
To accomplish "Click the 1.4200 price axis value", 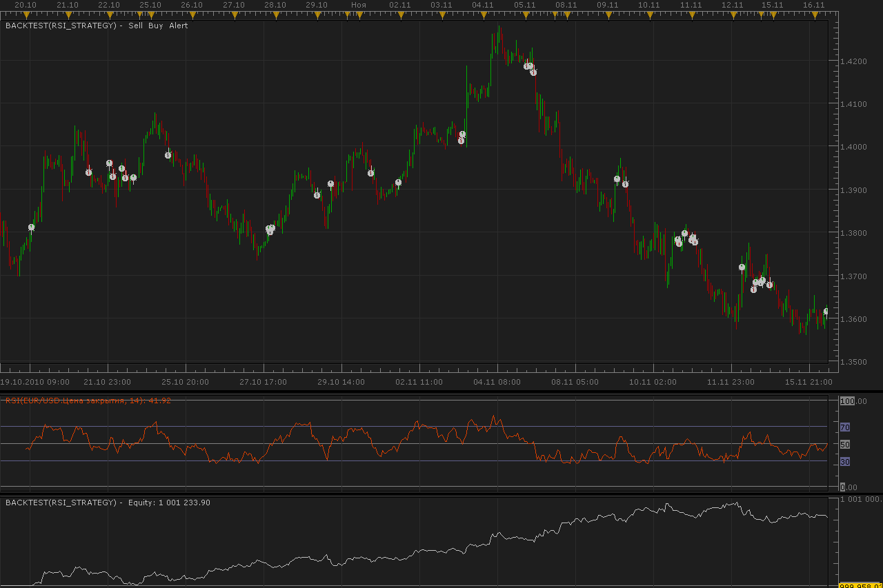I will (x=853, y=61).
